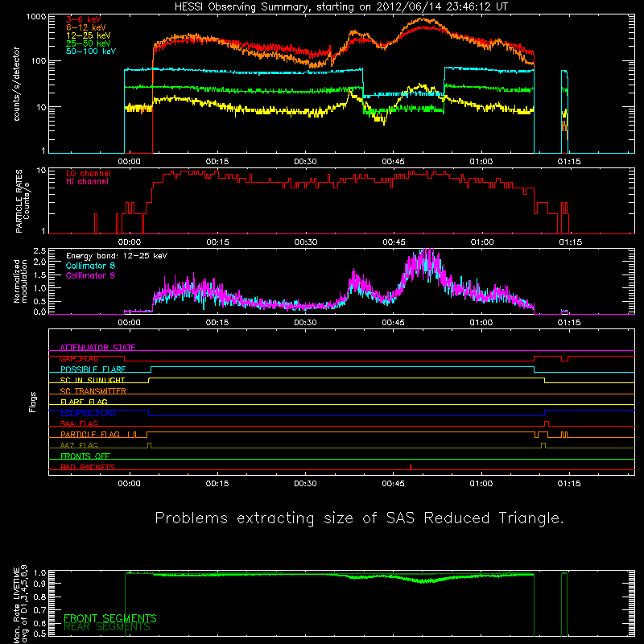Click the counts/s/detector axis label

[17, 84]
